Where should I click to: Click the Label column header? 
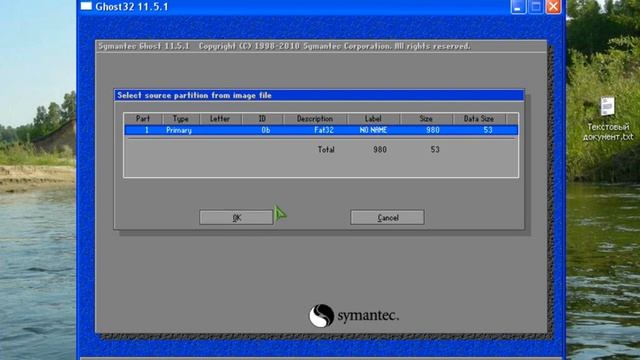[x=373, y=119]
